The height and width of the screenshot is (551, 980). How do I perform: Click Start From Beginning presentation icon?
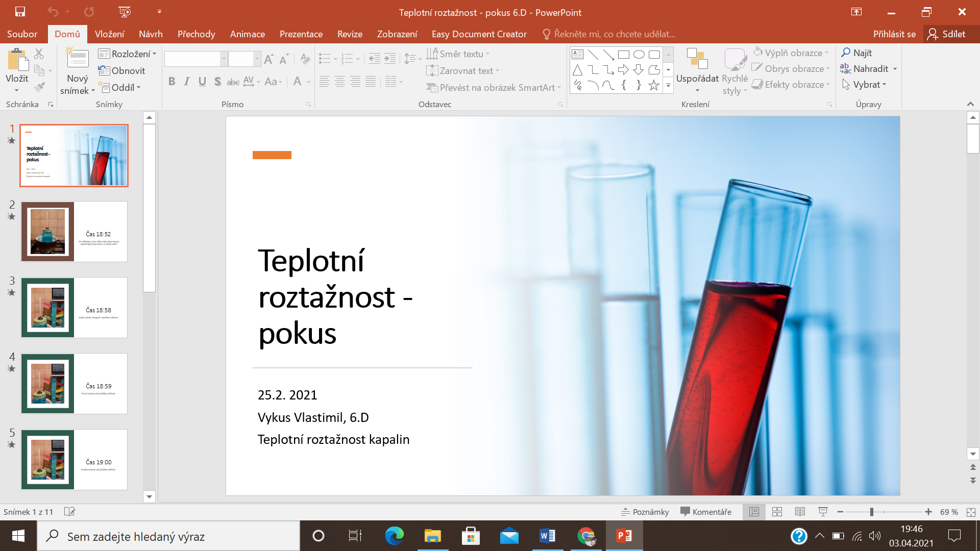(124, 12)
